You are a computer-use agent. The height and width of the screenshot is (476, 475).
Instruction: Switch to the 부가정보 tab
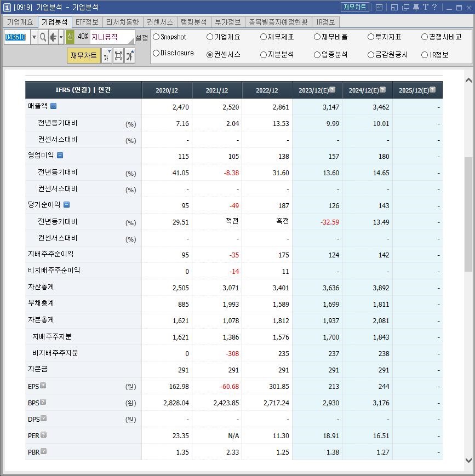pyautogui.click(x=228, y=22)
